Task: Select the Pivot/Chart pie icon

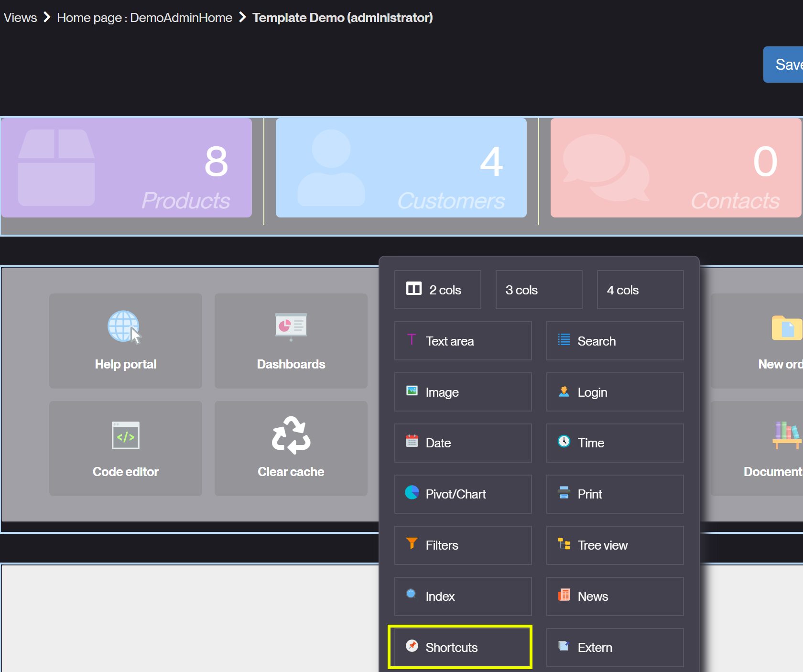Action: (x=412, y=492)
